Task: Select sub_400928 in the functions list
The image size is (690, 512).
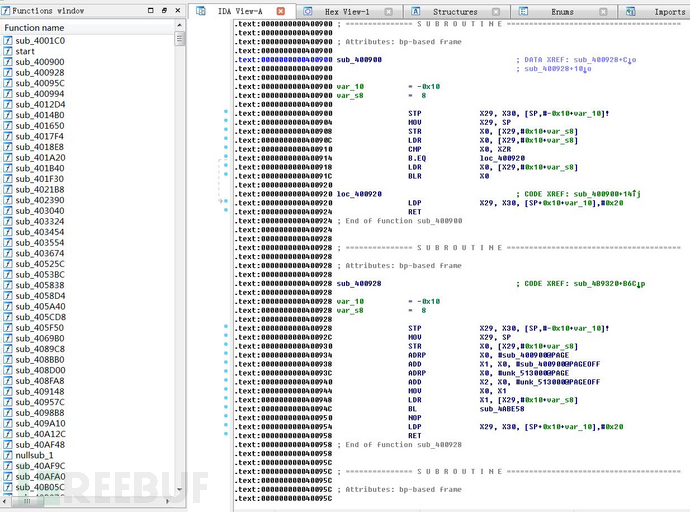Action: tap(40, 72)
